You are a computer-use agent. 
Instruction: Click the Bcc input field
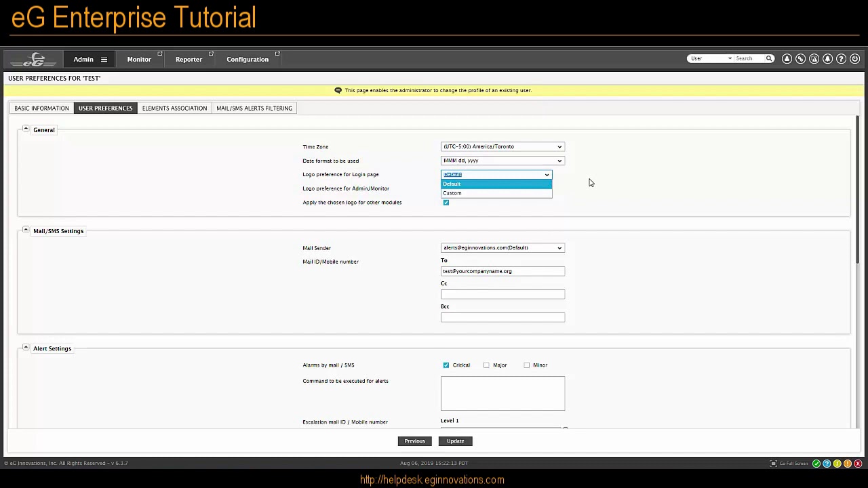pos(502,317)
